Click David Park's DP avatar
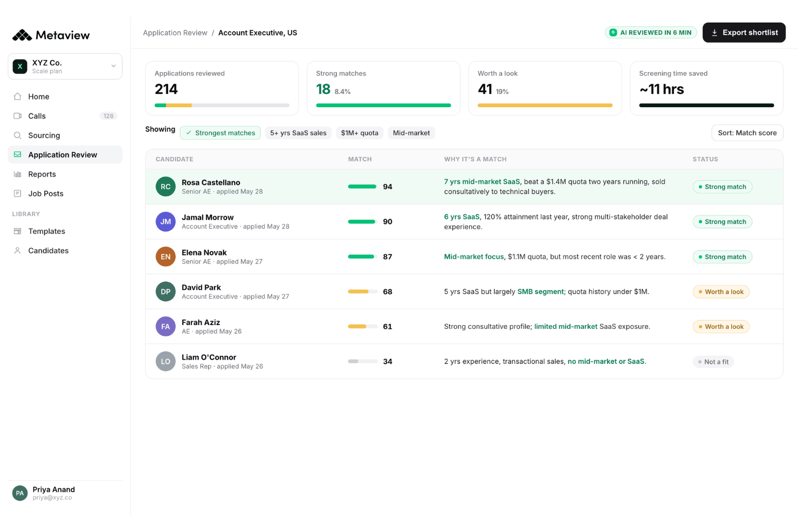 (166, 292)
